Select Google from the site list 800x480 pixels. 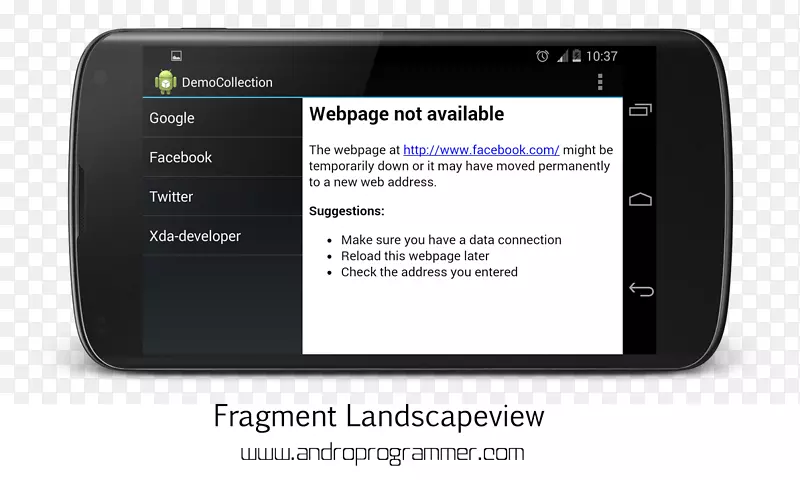[x=222, y=118]
